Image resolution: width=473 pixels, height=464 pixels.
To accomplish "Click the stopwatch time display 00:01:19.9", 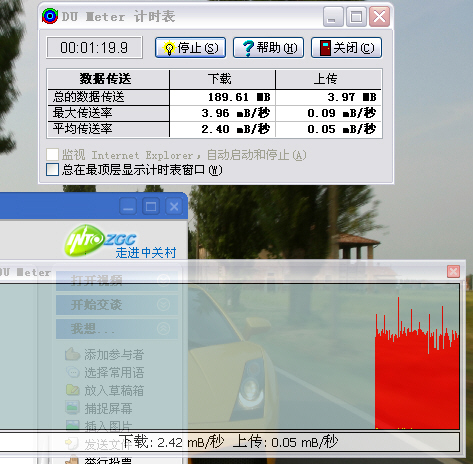I will pos(94,48).
